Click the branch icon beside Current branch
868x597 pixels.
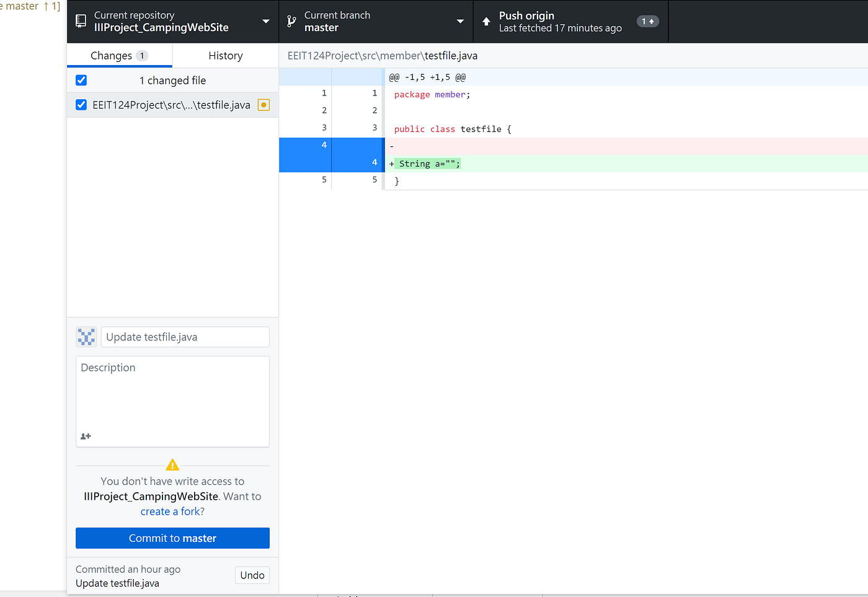(291, 21)
